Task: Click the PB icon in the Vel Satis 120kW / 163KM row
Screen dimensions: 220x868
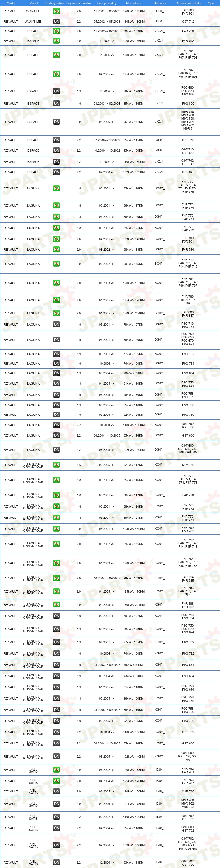Action: click(57, 770)
